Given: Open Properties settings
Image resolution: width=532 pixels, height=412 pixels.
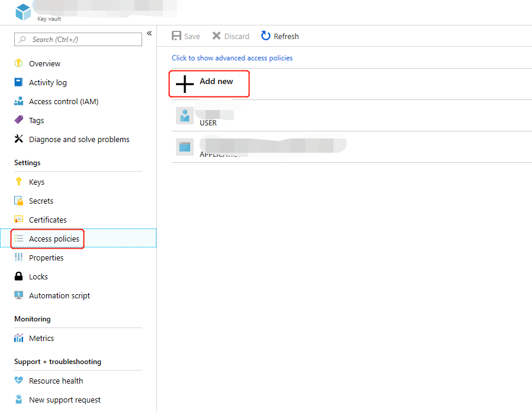Looking at the screenshot, I should [x=46, y=257].
